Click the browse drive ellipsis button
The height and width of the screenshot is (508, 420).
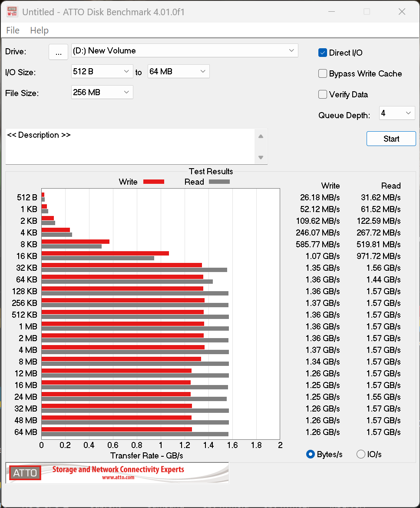[x=58, y=52]
